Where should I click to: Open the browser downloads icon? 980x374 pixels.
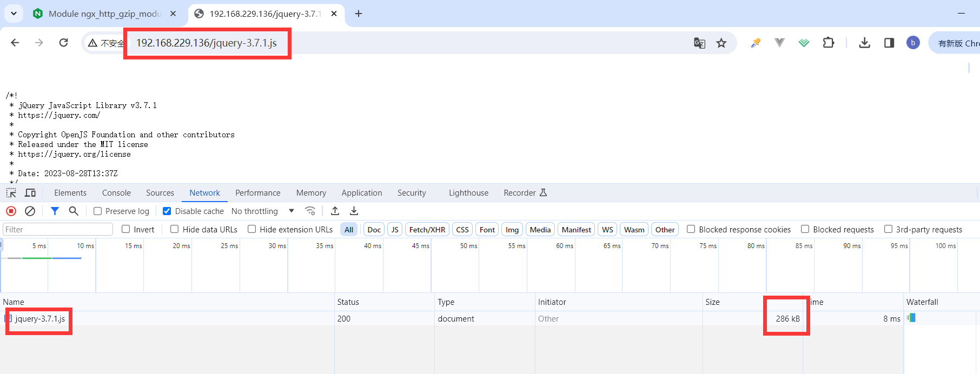tap(865, 43)
